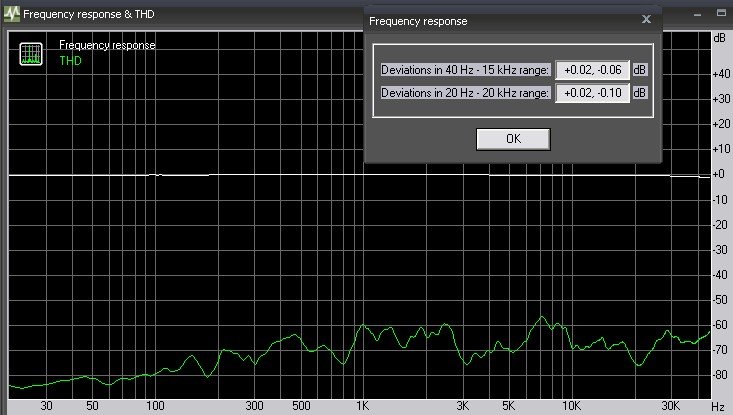Click the -50 dB axis label

click(721, 300)
